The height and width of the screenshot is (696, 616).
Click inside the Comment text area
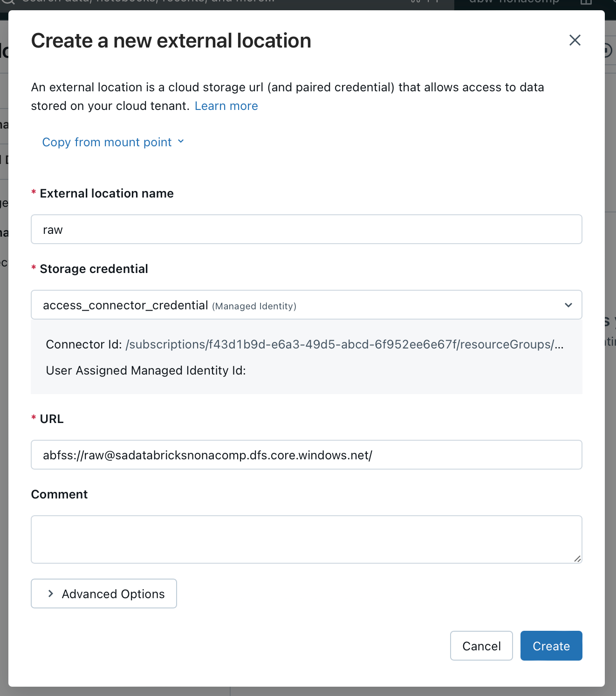(x=306, y=539)
